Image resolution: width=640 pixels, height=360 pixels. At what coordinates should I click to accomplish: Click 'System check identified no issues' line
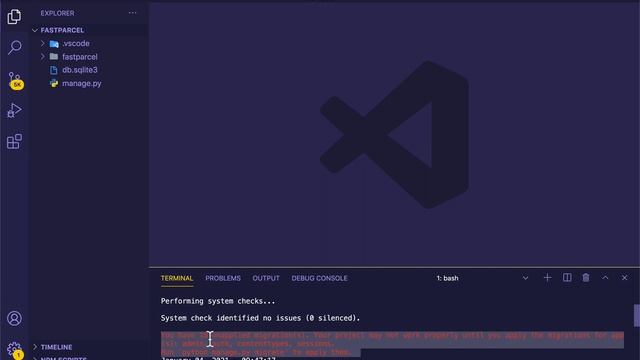[x=260, y=318]
